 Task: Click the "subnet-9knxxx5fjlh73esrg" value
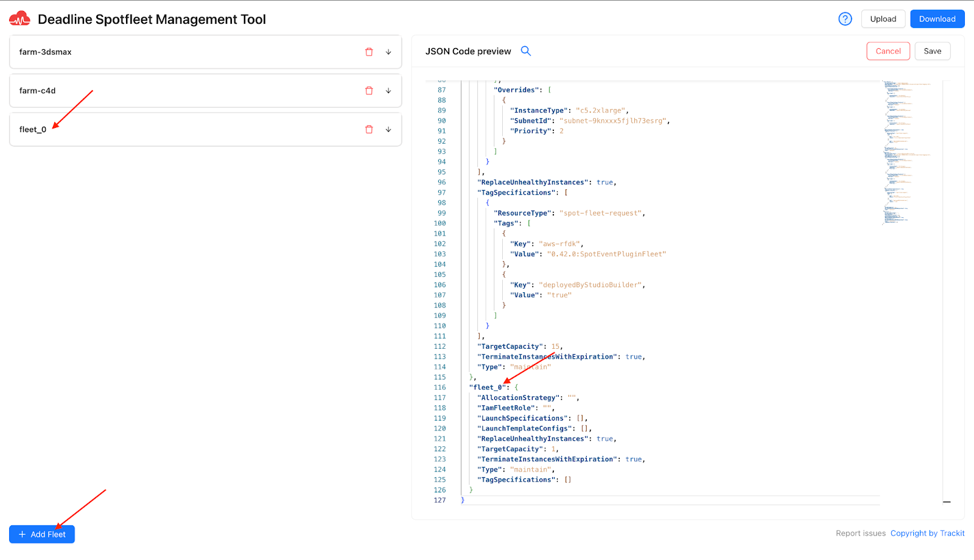(613, 121)
